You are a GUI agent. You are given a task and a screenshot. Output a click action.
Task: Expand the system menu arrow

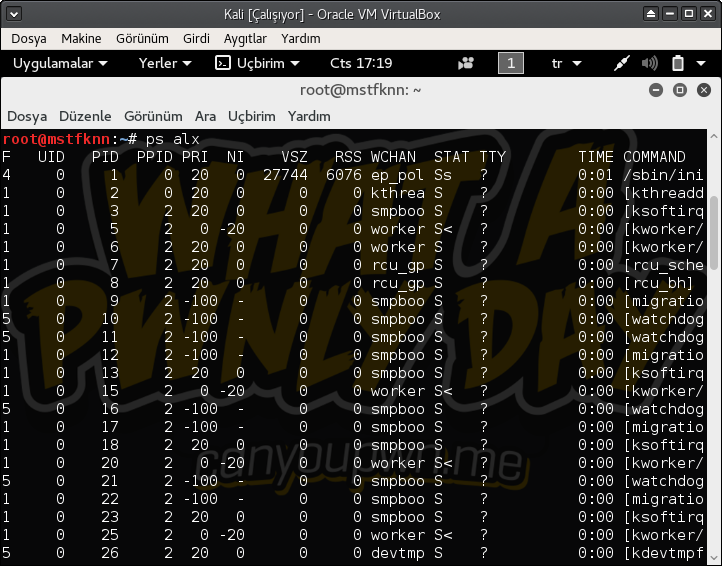point(703,63)
